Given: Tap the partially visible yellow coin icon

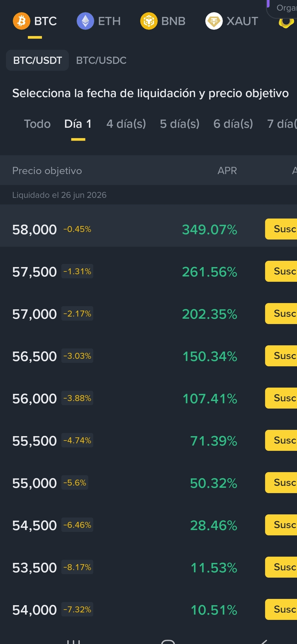Looking at the screenshot, I should tap(287, 23).
